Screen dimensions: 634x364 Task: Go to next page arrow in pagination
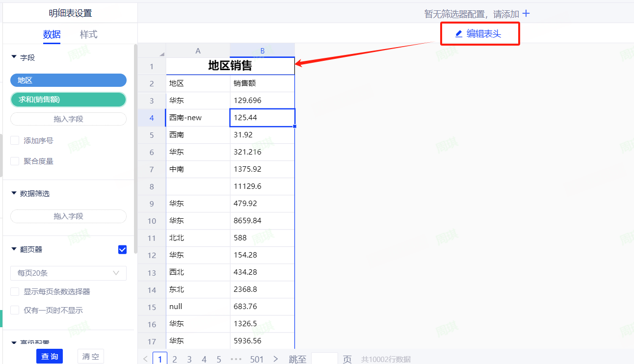coord(276,359)
